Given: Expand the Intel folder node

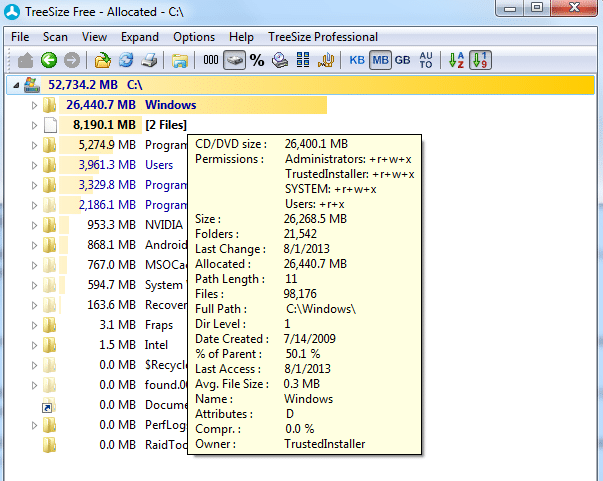Looking at the screenshot, I should (34, 345).
